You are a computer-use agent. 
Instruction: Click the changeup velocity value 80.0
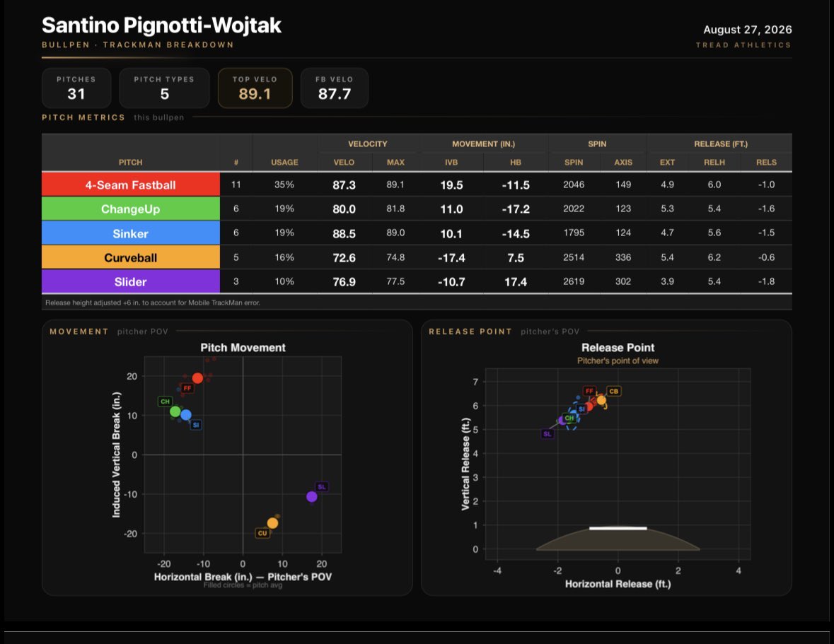[x=344, y=209]
